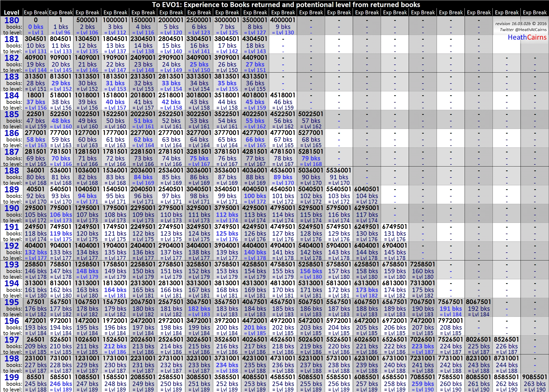This screenshot has height=392, width=549.
Task: Select the level 199 row label
Action: [x=11, y=377]
